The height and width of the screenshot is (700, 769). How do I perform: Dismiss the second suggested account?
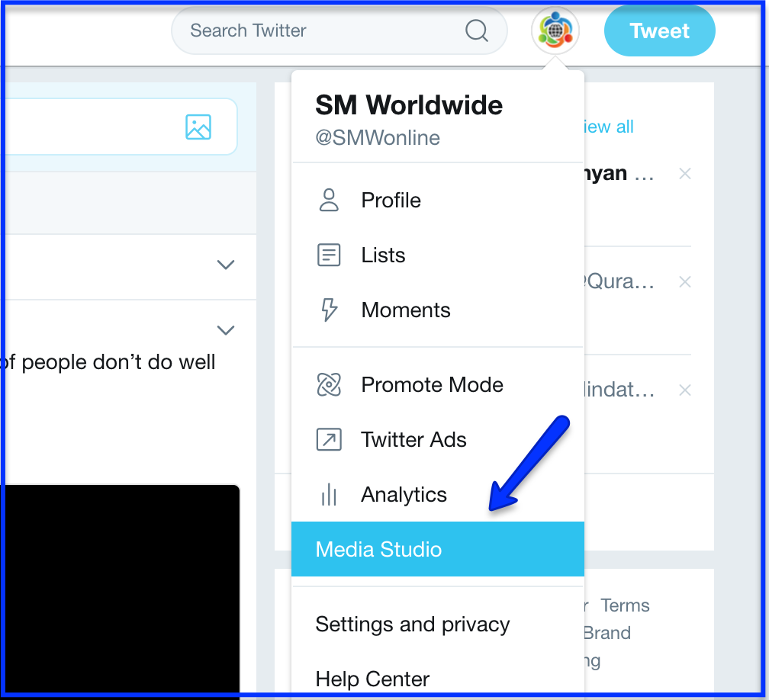point(685,282)
